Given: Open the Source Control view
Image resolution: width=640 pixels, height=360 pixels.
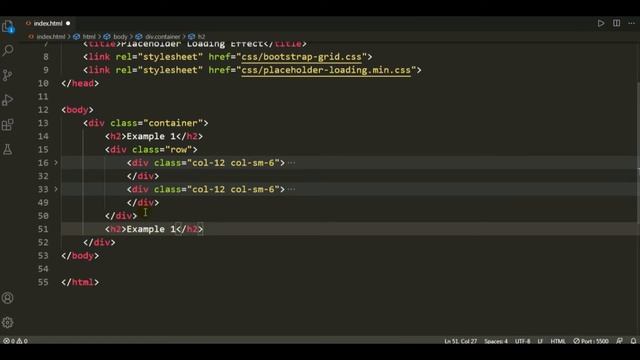Looking at the screenshot, I should click(8, 75).
